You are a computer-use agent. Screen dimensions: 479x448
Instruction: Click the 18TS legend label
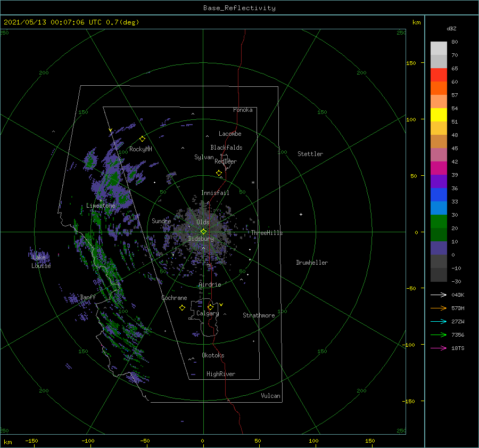tap(458, 348)
